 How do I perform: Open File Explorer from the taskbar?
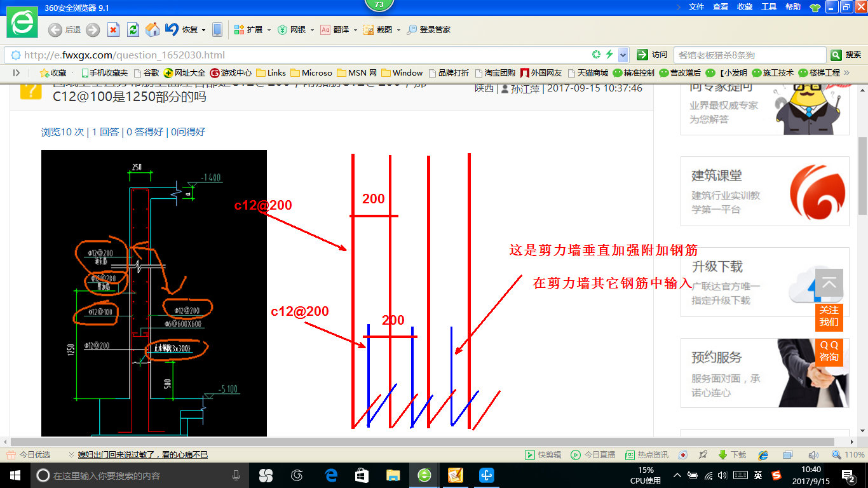pos(393,475)
